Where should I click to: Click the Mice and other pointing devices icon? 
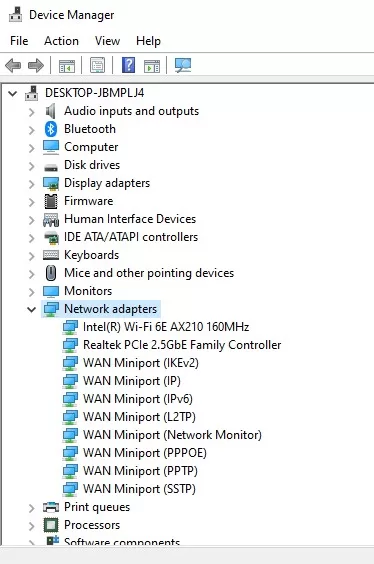pos(51,273)
